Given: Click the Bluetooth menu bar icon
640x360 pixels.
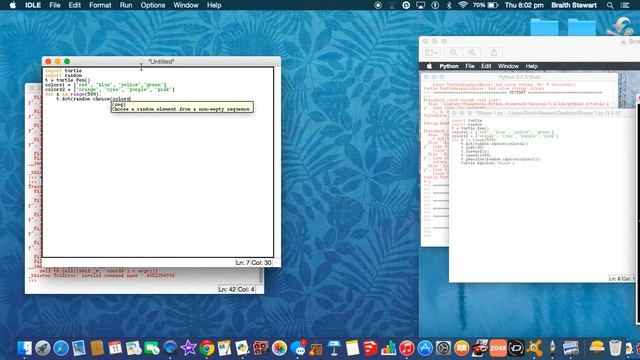Looking at the screenshot, I should point(449,5).
